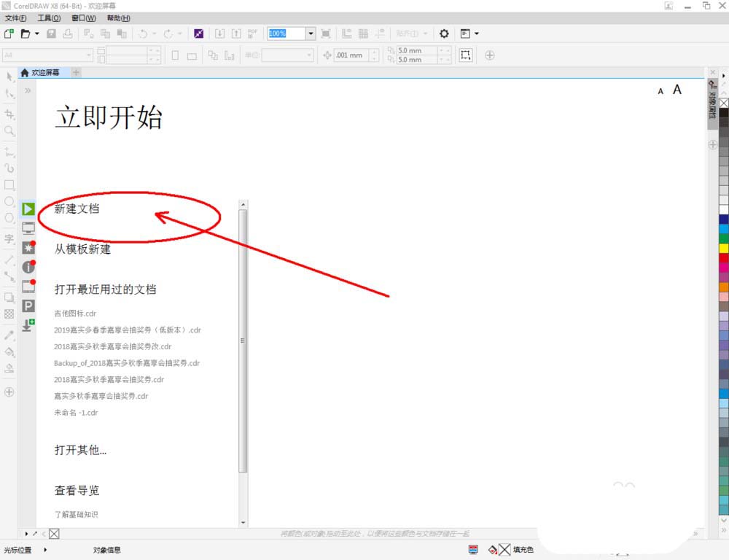Click the Export icon

click(236, 34)
